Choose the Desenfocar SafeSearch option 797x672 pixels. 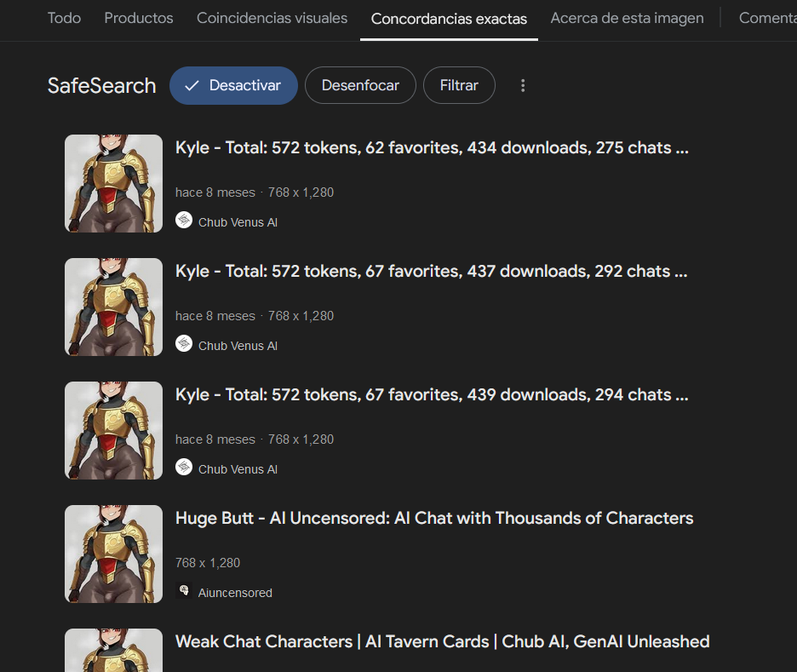point(360,85)
